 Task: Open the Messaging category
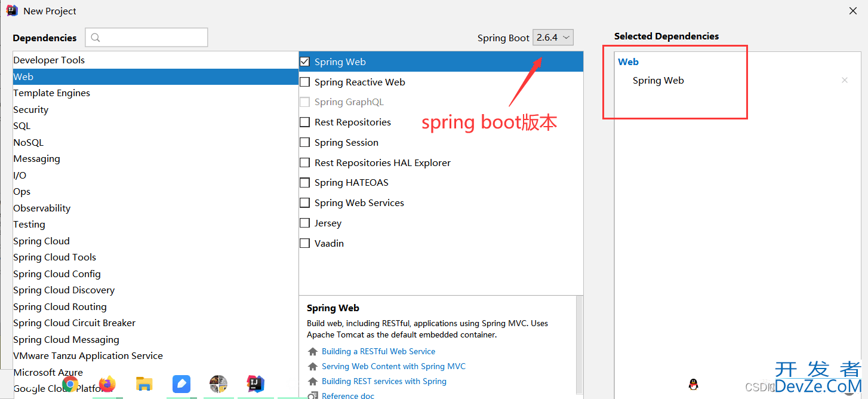pyautogui.click(x=155, y=158)
